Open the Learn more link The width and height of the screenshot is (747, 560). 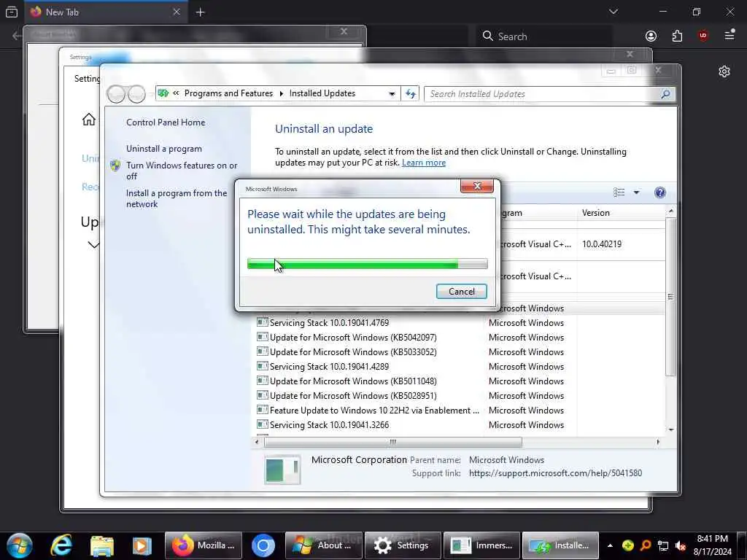pos(424,163)
